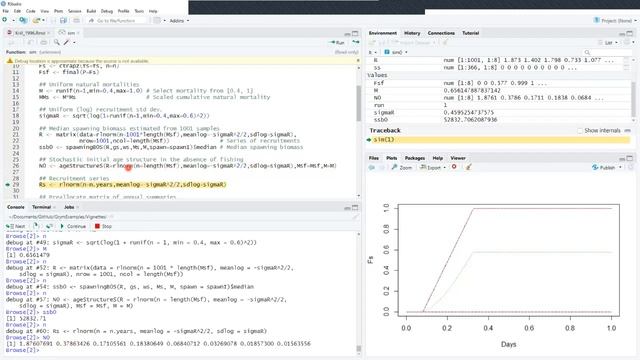Screen dimensions: 640x360
Task: Switch to the History tab
Action: [x=412, y=33]
